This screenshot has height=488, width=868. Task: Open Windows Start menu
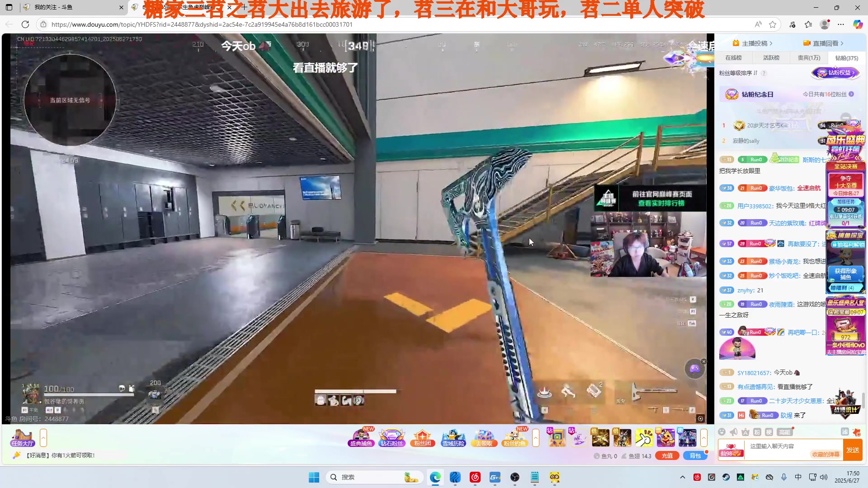pos(314,477)
